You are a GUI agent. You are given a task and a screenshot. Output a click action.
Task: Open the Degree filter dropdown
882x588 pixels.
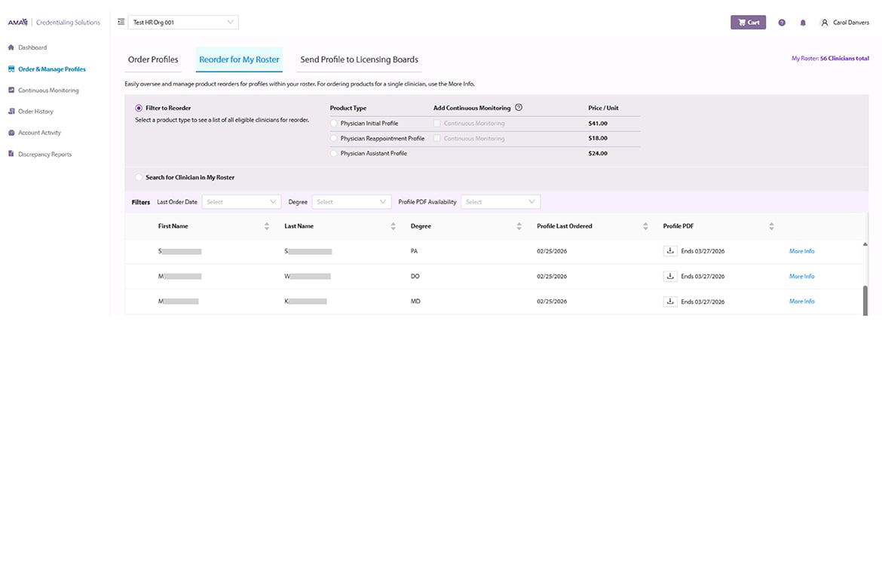point(351,202)
